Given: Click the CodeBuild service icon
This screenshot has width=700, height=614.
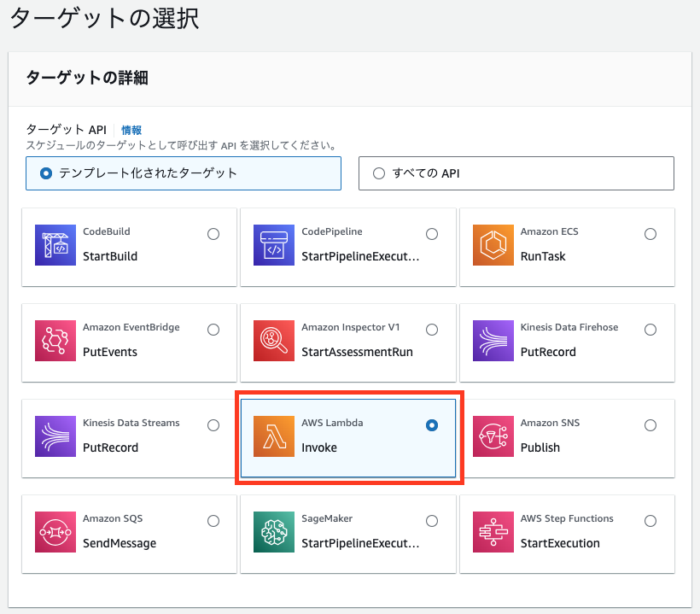Looking at the screenshot, I should click(55, 245).
